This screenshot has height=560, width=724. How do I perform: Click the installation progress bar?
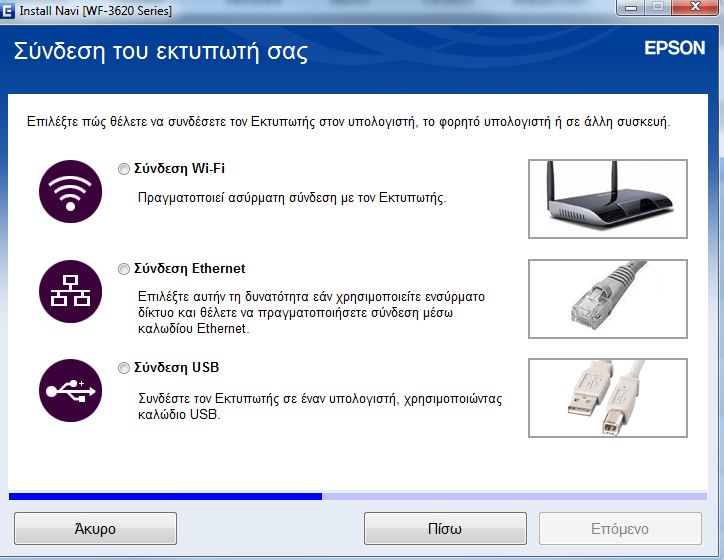[358, 496]
